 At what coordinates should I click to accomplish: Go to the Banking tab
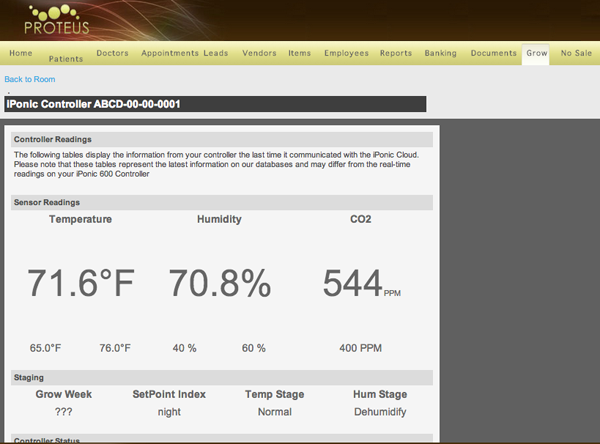click(x=440, y=53)
